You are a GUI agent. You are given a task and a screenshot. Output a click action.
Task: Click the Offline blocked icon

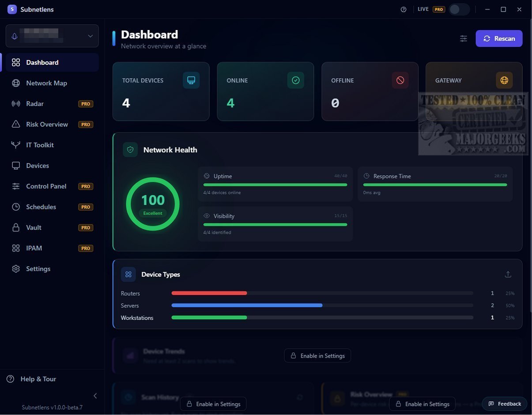pyautogui.click(x=400, y=80)
